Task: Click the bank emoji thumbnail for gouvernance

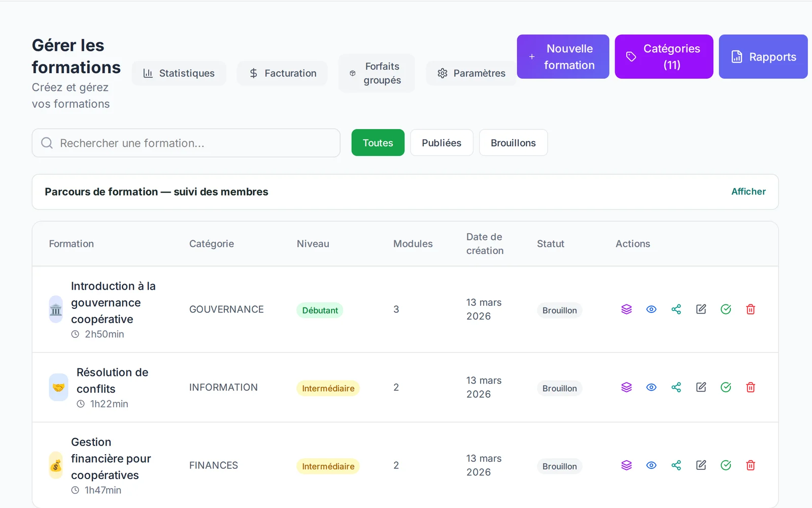Action: tap(56, 309)
